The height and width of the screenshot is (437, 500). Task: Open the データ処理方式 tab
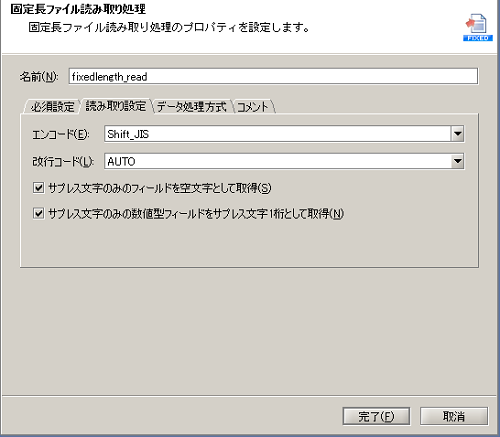[x=191, y=107]
